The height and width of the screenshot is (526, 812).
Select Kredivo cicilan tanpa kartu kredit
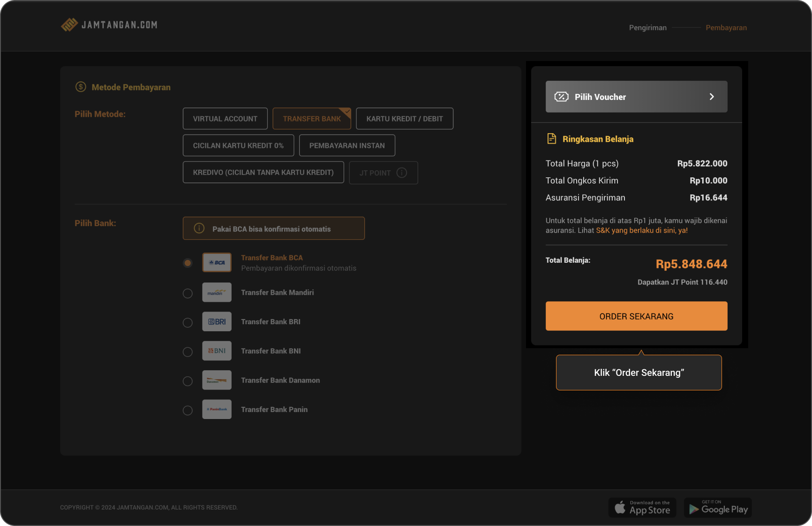(263, 172)
